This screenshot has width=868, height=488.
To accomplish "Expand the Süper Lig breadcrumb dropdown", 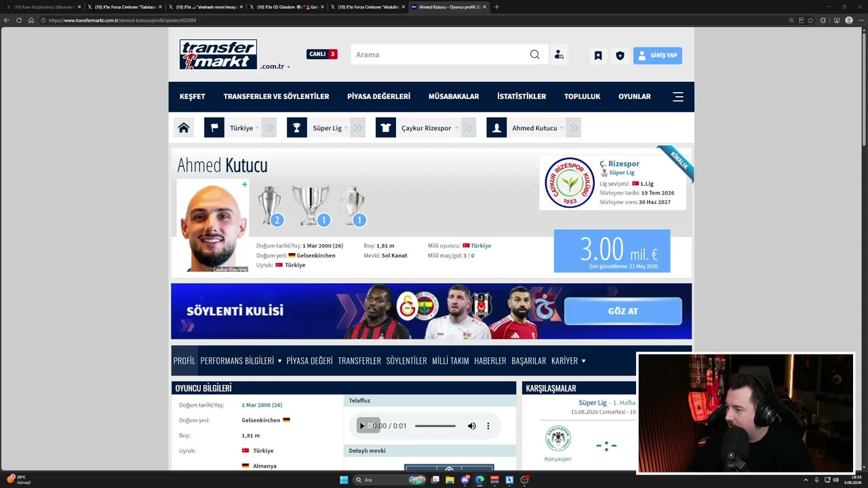I will [x=346, y=128].
